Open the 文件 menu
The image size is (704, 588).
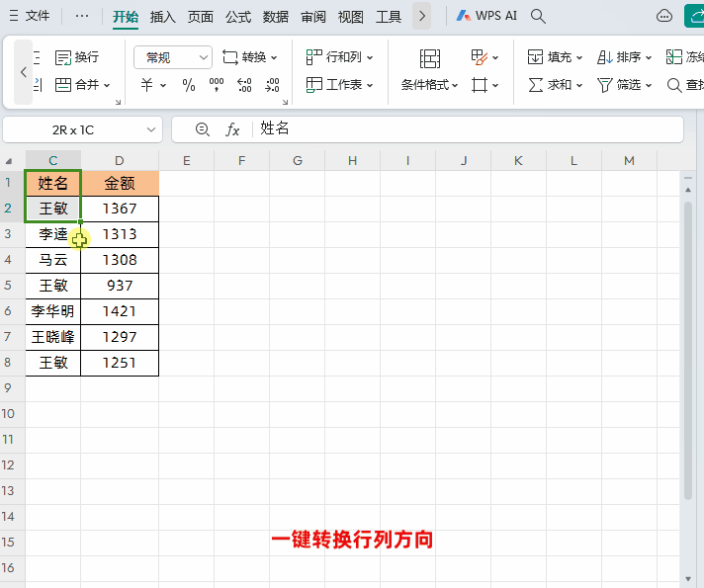(x=30, y=16)
